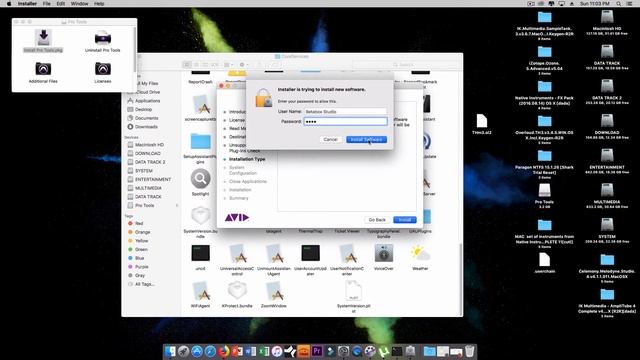Image resolution: width=640 pixels, height=360 pixels.
Task: Open Launchpad from the Dock
Action: [x=183, y=351]
